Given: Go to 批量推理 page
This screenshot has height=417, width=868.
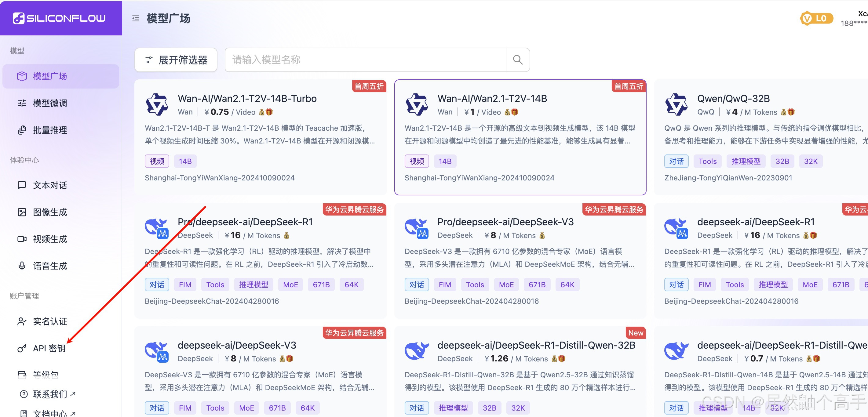Looking at the screenshot, I should (x=50, y=130).
